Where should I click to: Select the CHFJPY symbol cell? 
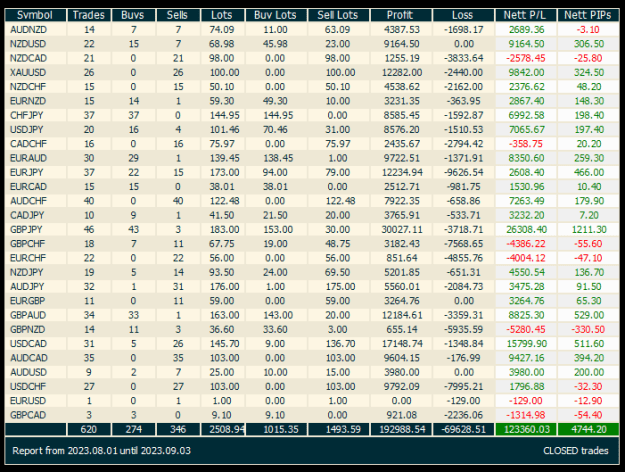tap(35, 115)
